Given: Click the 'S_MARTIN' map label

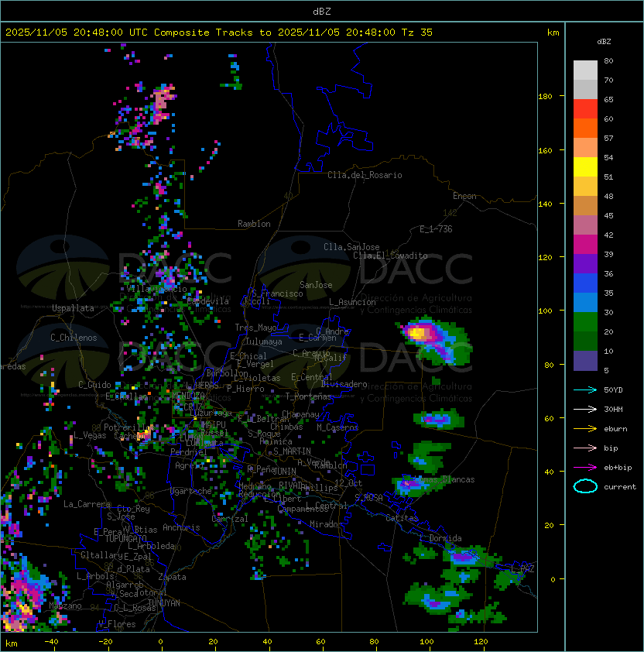Looking at the screenshot, I should tap(292, 451).
